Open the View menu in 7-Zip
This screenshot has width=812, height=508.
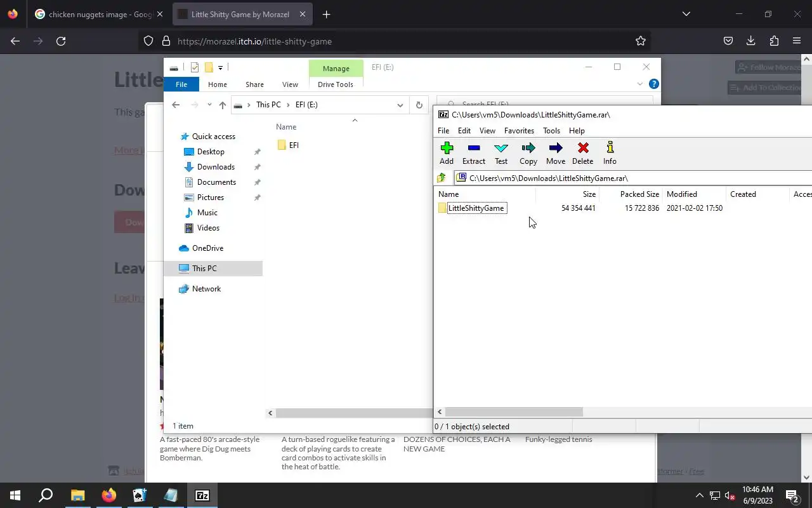point(487,131)
